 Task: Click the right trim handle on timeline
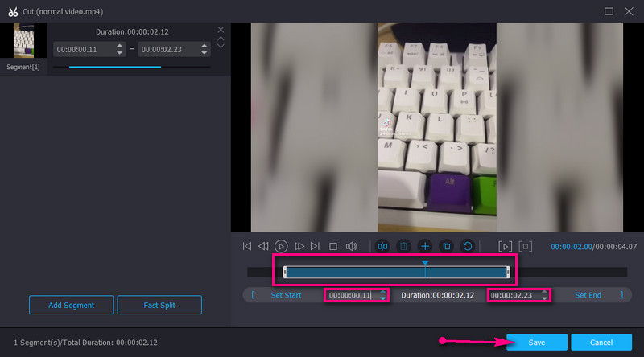(x=508, y=272)
